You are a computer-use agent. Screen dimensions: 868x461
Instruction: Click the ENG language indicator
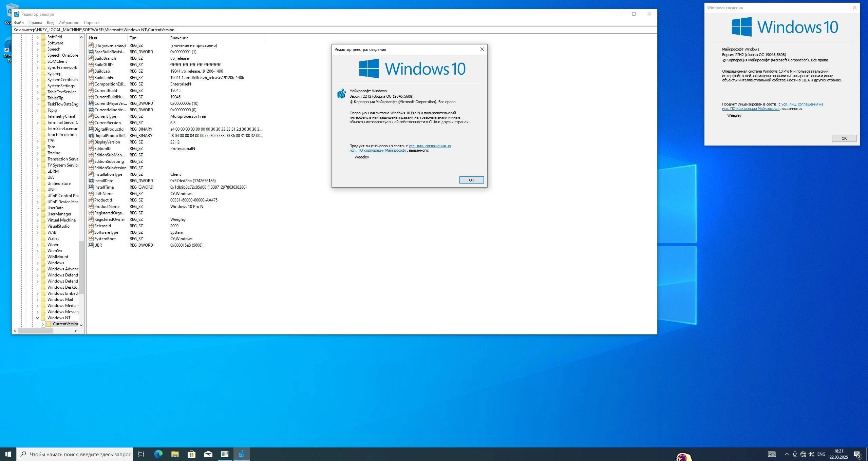[x=821, y=454]
